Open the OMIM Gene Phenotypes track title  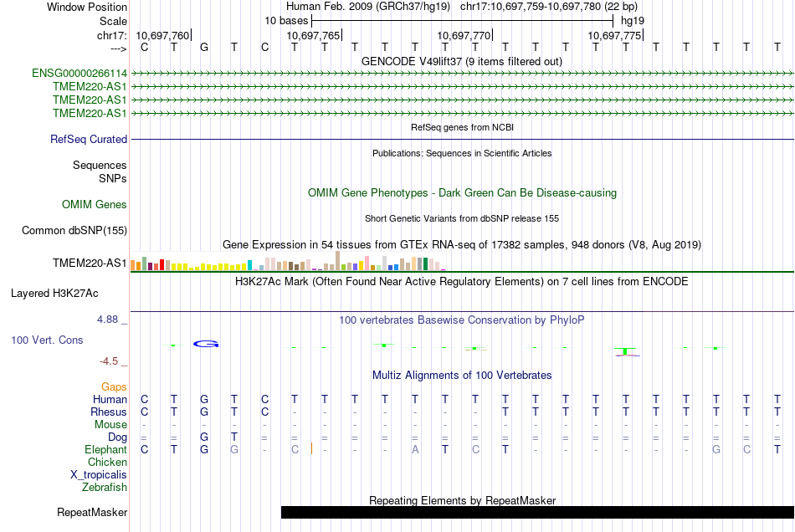tap(463, 193)
